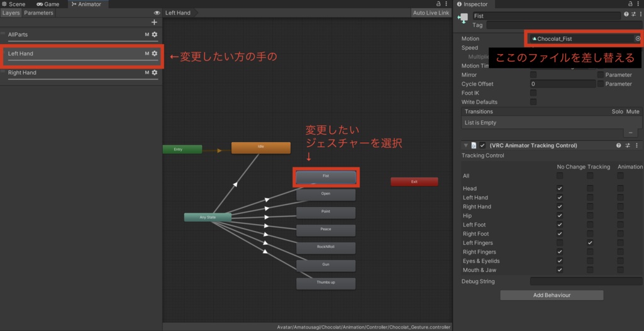This screenshot has height=331, width=644.
Task: Select the Point state node
Action: point(326,213)
